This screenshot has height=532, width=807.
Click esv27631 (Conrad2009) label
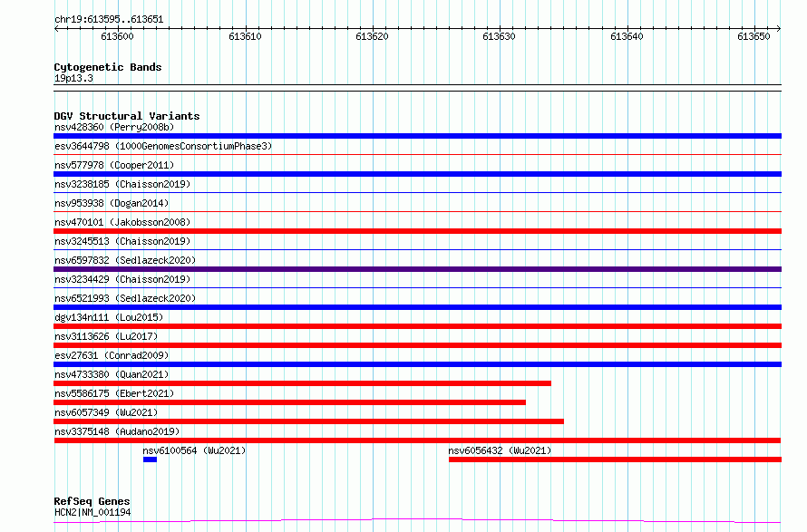point(112,355)
